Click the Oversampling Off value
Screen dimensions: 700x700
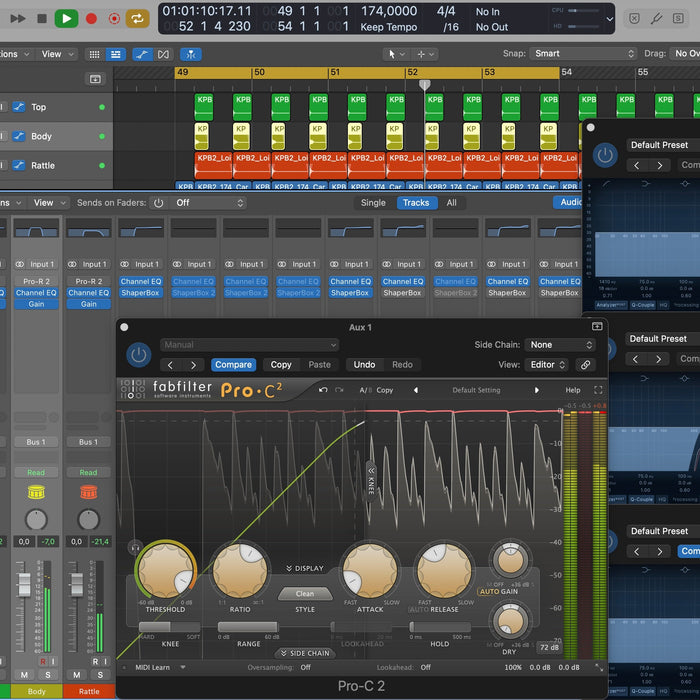305,667
